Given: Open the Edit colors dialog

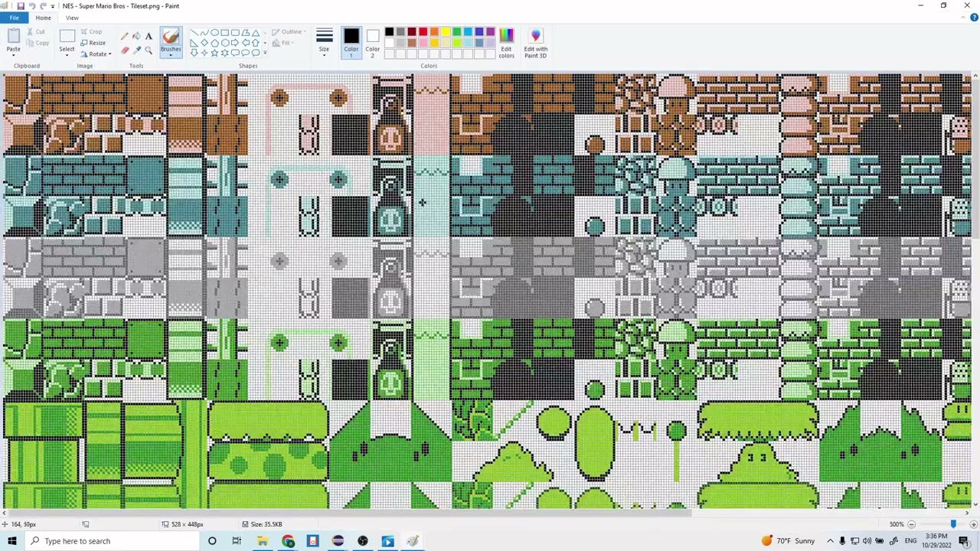Looking at the screenshot, I should [x=506, y=43].
